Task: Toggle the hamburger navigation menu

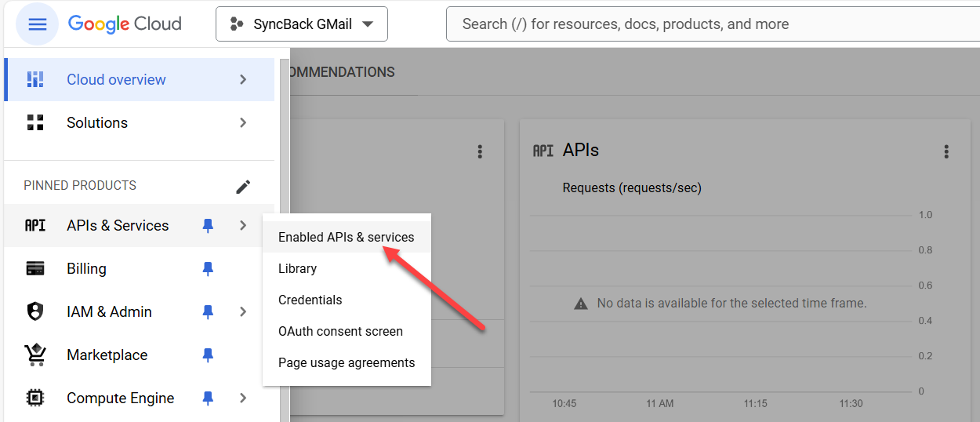Action: coord(37,24)
